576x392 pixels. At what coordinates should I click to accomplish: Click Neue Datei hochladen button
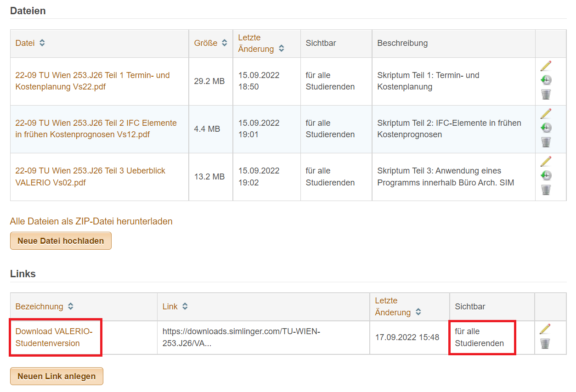[61, 241]
